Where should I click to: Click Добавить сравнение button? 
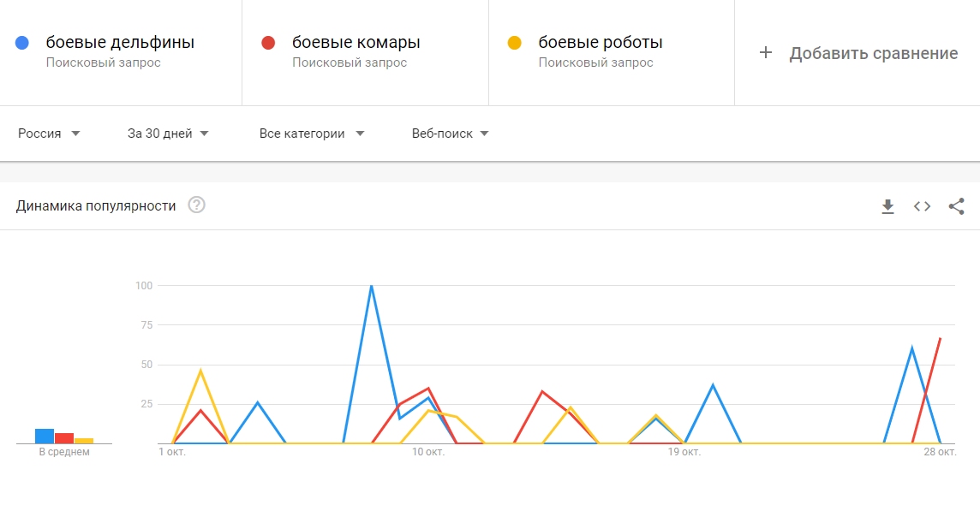(873, 53)
